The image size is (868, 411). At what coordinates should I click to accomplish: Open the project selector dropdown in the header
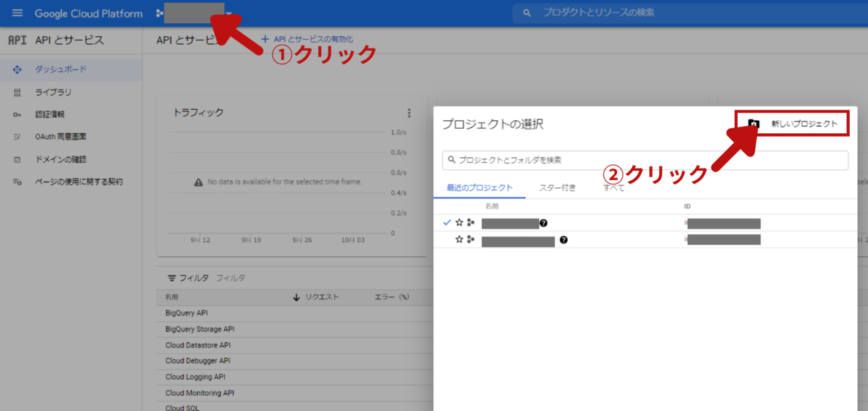click(195, 13)
